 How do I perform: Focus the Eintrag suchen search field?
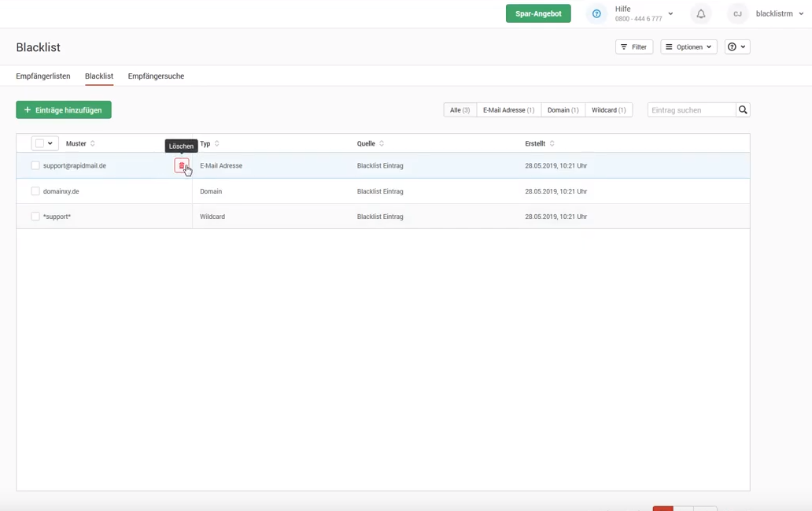click(691, 110)
